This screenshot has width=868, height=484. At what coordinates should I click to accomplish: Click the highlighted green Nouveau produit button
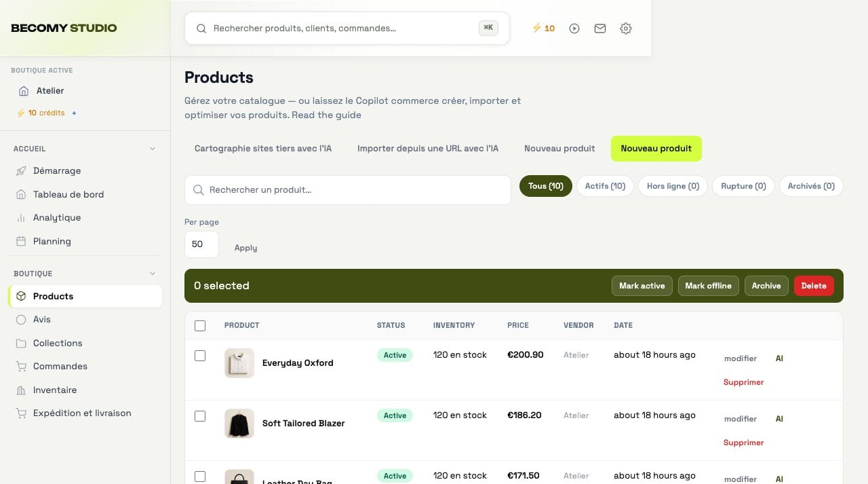(x=656, y=149)
